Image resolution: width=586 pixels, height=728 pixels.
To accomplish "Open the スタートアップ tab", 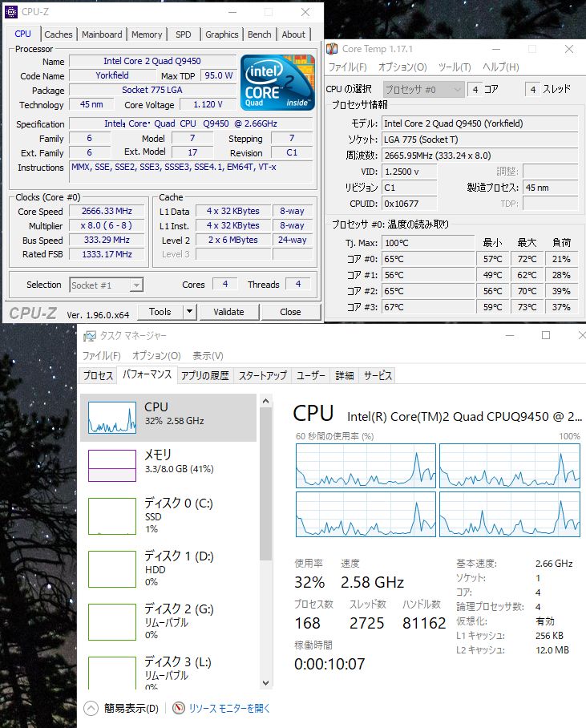I will pyautogui.click(x=262, y=375).
